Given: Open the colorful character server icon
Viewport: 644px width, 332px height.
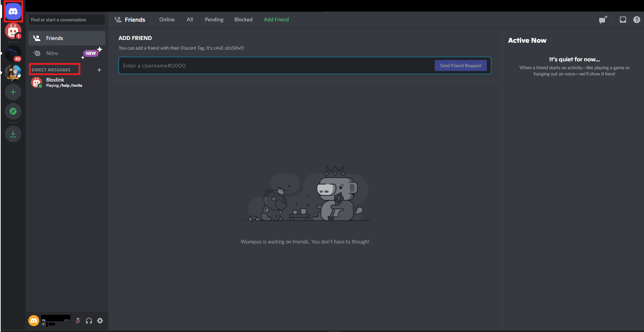Looking at the screenshot, I should 13,73.
